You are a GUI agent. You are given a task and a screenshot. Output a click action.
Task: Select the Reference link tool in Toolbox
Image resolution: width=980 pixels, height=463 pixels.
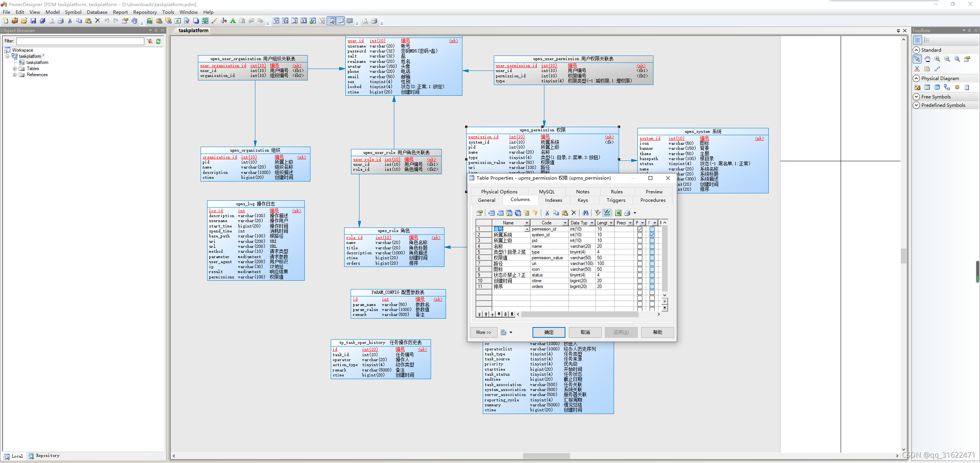tap(947, 87)
